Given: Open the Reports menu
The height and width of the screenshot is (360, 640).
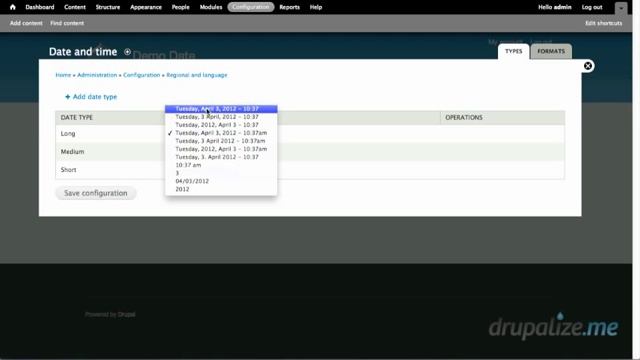Looking at the screenshot, I should click(x=289, y=7).
